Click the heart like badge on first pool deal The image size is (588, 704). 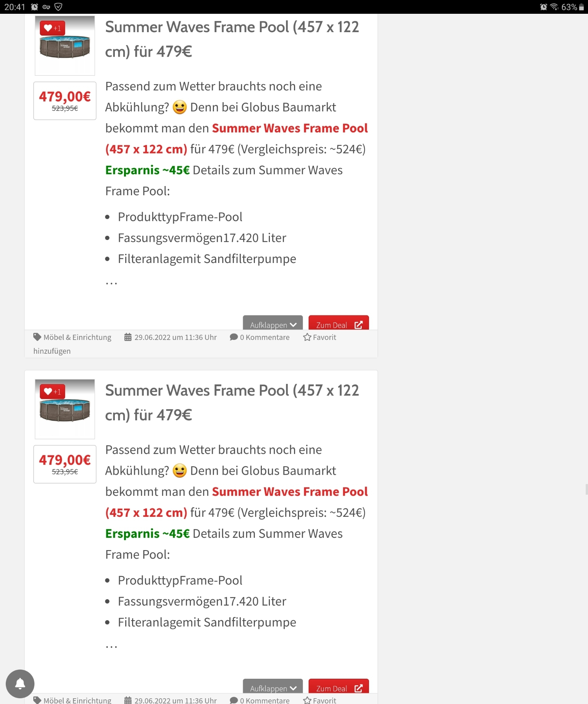click(x=52, y=28)
